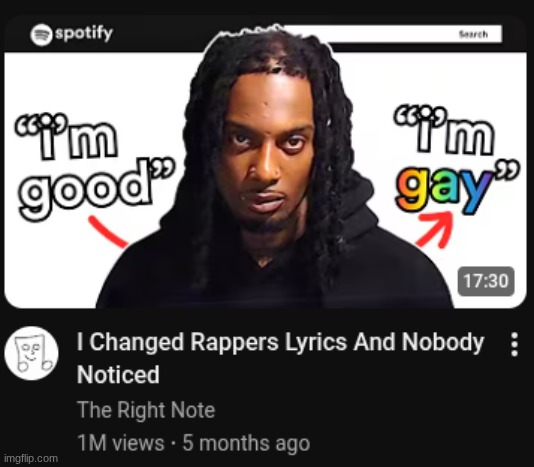Click The Right Note channel avatar
The width and height of the screenshot is (534, 467).
pyautogui.click(x=31, y=353)
